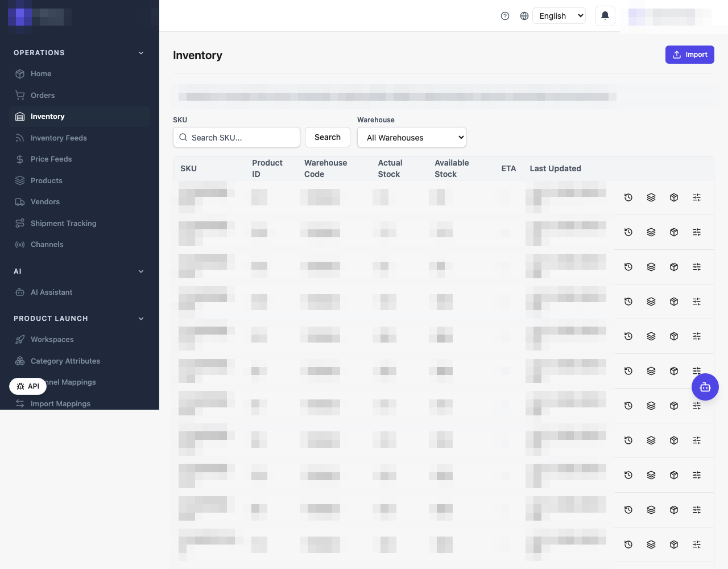Click the box icon in first inventory row
728x569 pixels.
(674, 197)
